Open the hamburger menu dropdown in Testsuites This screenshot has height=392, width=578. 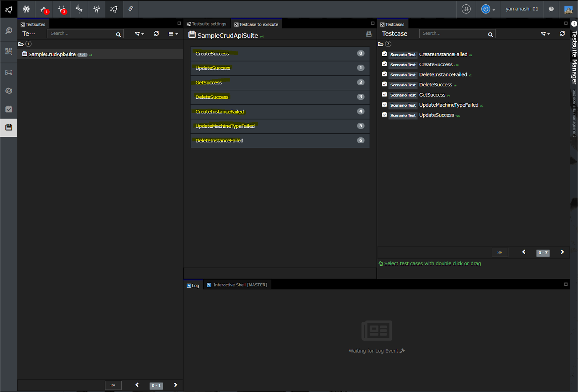173,34
